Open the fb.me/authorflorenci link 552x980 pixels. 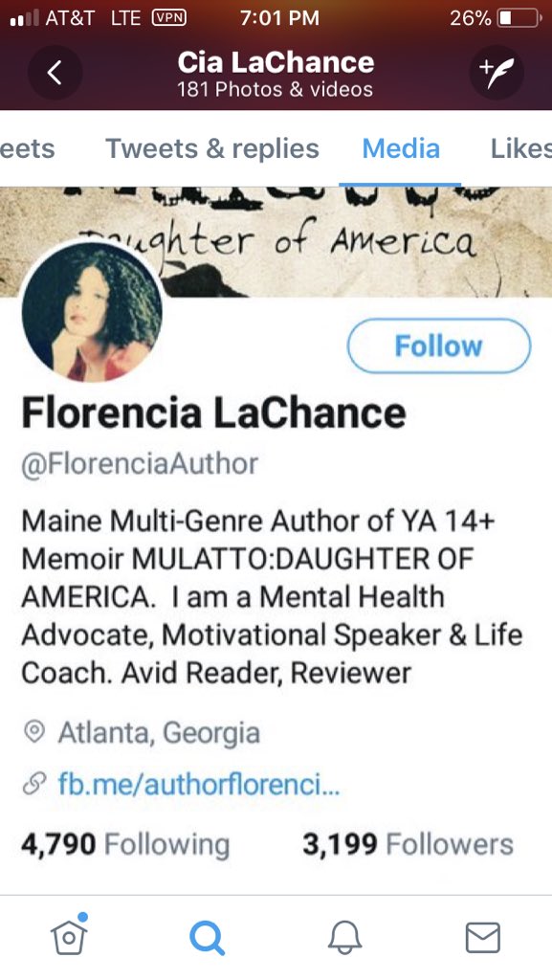pos(199,783)
